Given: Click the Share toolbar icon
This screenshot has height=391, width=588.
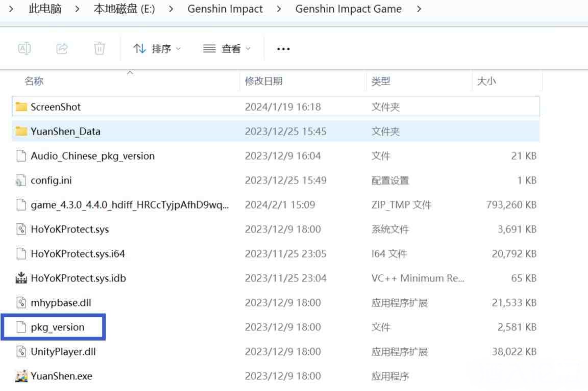Looking at the screenshot, I should 62,49.
